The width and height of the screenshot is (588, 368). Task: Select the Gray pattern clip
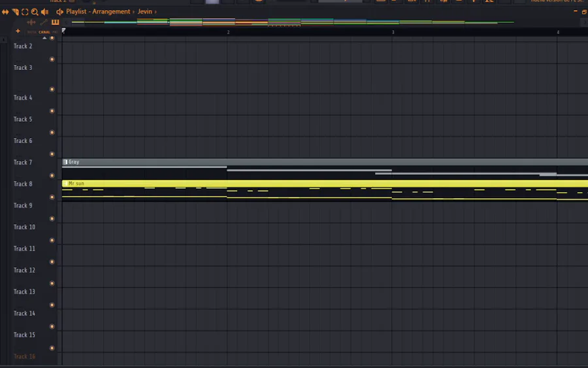[325, 169]
